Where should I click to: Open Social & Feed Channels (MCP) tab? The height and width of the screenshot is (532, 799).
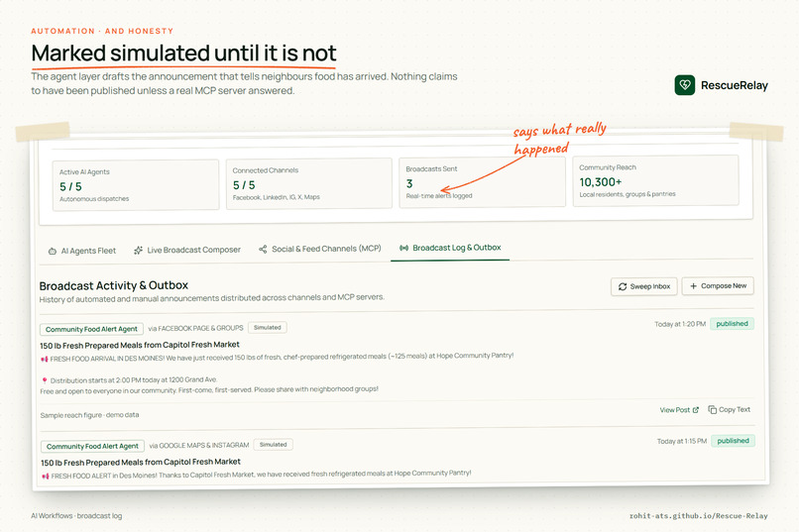(x=320, y=249)
